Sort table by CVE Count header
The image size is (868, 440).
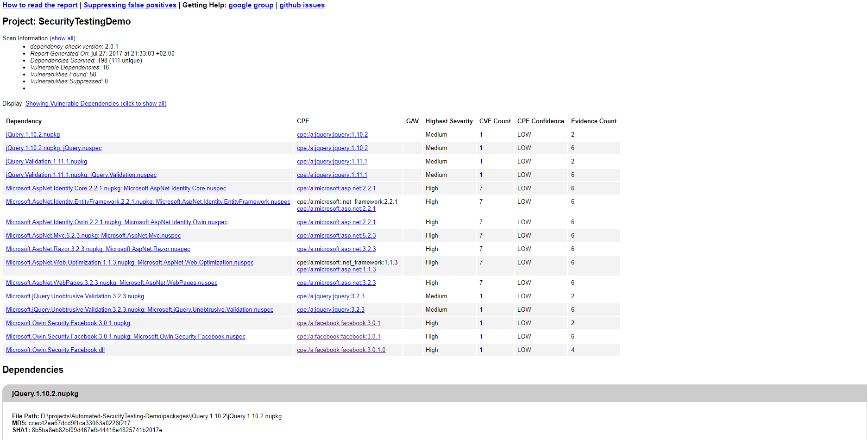click(x=495, y=121)
